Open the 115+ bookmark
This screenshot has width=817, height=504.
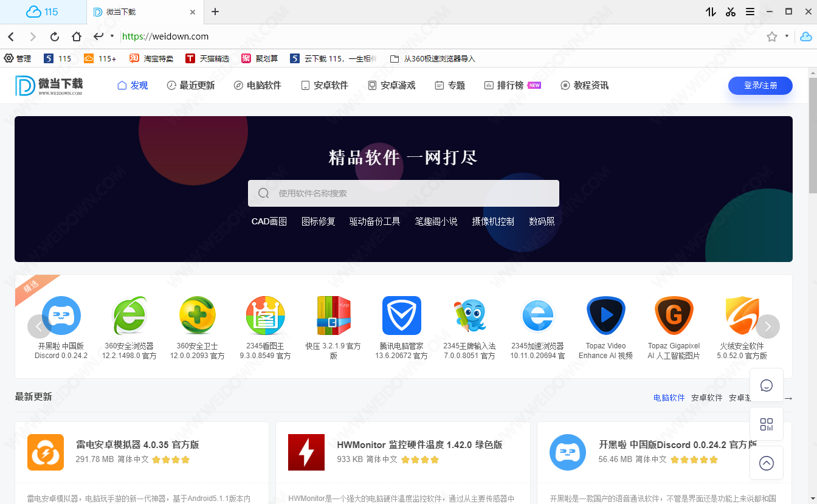pyautogui.click(x=100, y=58)
